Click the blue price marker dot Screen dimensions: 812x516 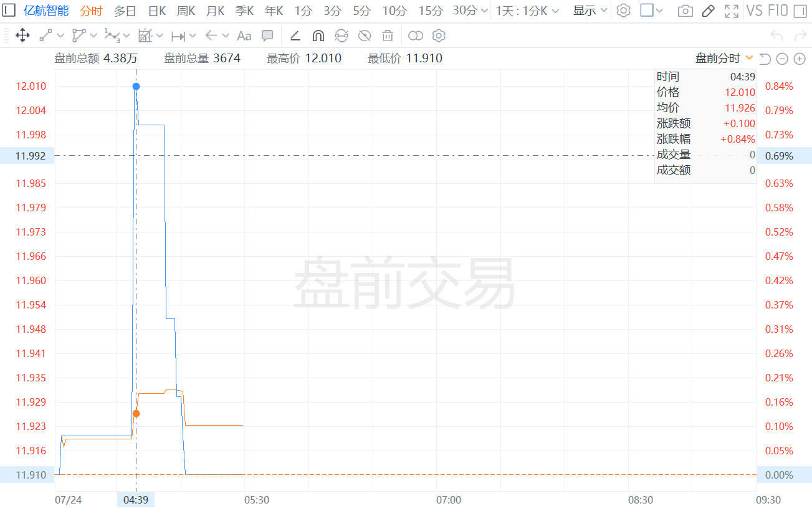click(x=136, y=86)
